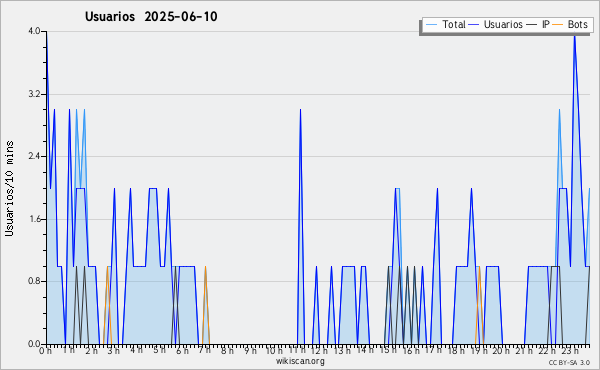Click the 23 h peak reaching 4.0

(574, 36)
